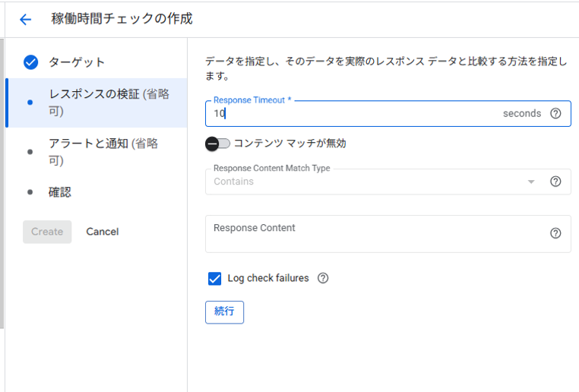Open the アラートと通知 step
The width and height of the screenshot is (579, 392).
(x=96, y=152)
